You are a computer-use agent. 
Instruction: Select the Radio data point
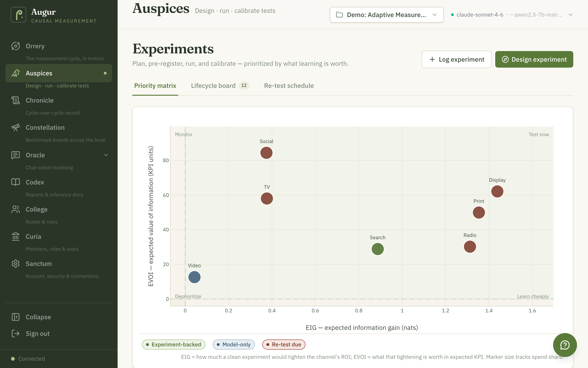click(470, 247)
